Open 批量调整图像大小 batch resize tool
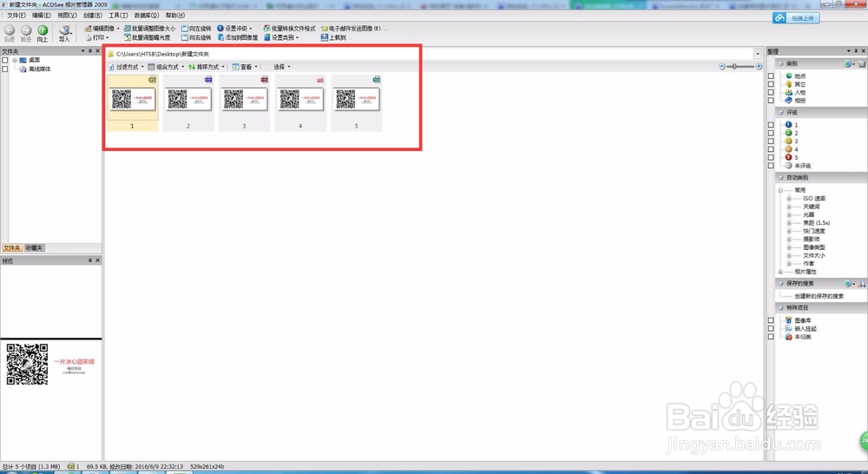This screenshot has height=474, width=868. (149, 29)
